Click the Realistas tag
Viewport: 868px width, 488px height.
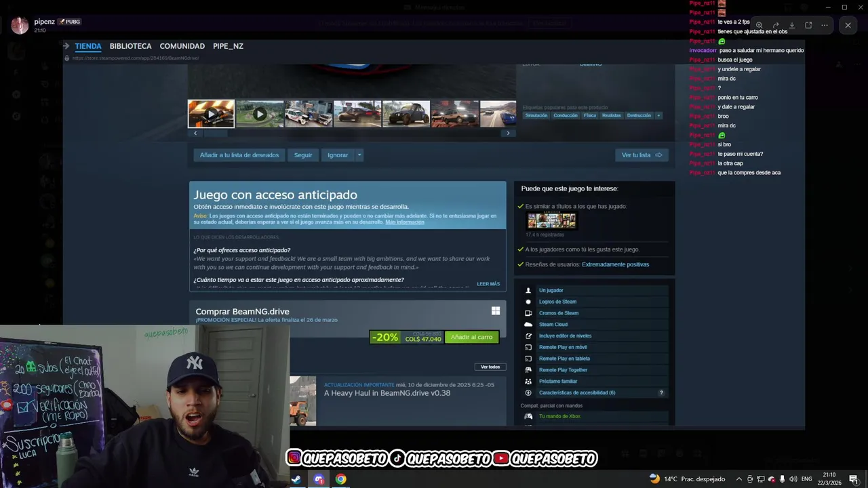point(611,115)
